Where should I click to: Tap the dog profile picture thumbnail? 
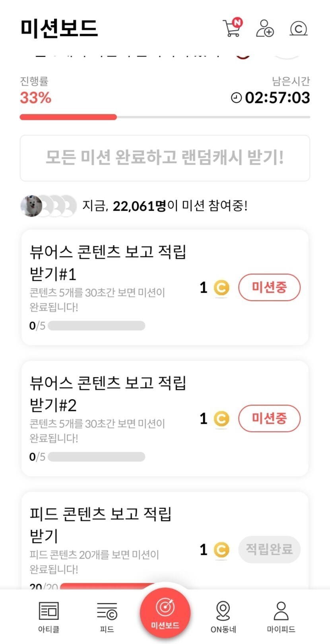[31, 206]
